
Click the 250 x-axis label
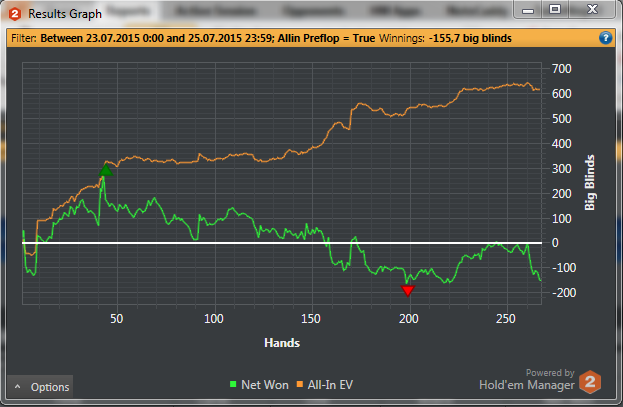pyautogui.click(x=505, y=319)
